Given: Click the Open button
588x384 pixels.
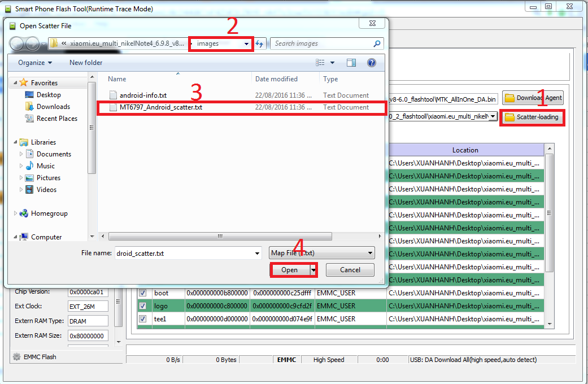Looking at the screenshot, I should (x=289, y=270).
